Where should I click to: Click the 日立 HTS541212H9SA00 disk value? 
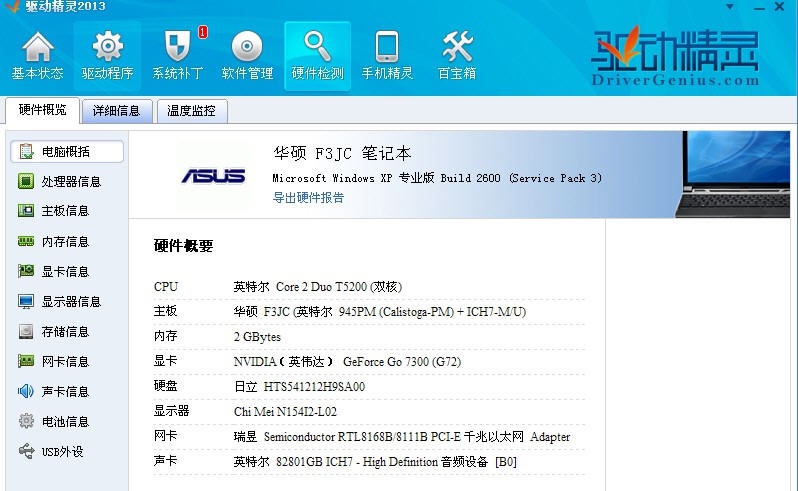(x=299, y=387)
